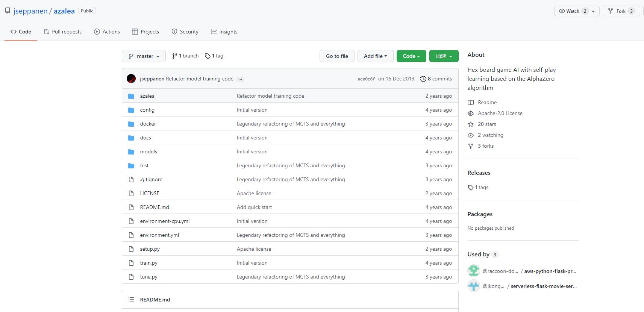Open the master branch dropdown
Screen dimensions: 644x312
tap(144, 56)
